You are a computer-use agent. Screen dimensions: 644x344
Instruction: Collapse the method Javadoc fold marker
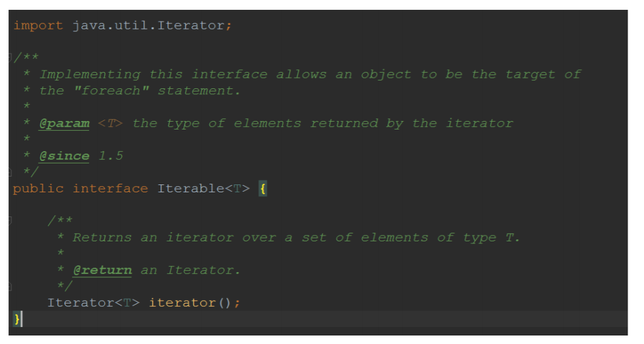[x=10, y=221]
